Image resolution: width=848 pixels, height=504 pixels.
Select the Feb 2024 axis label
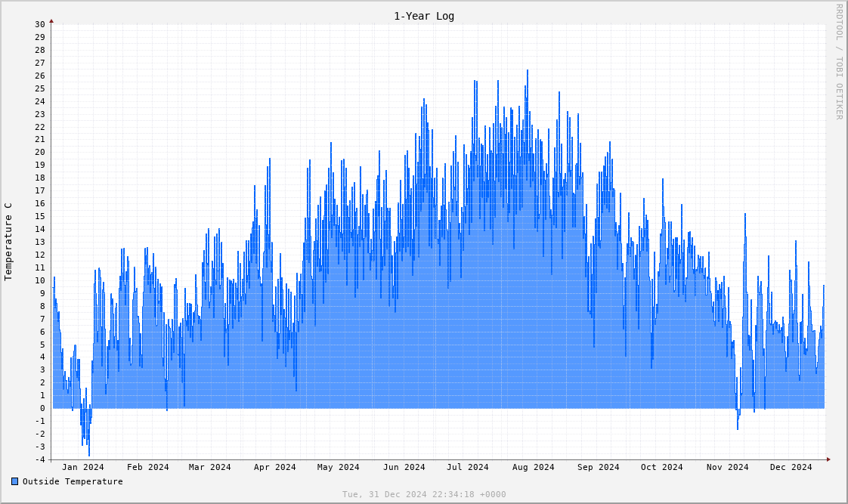(148, 467)
